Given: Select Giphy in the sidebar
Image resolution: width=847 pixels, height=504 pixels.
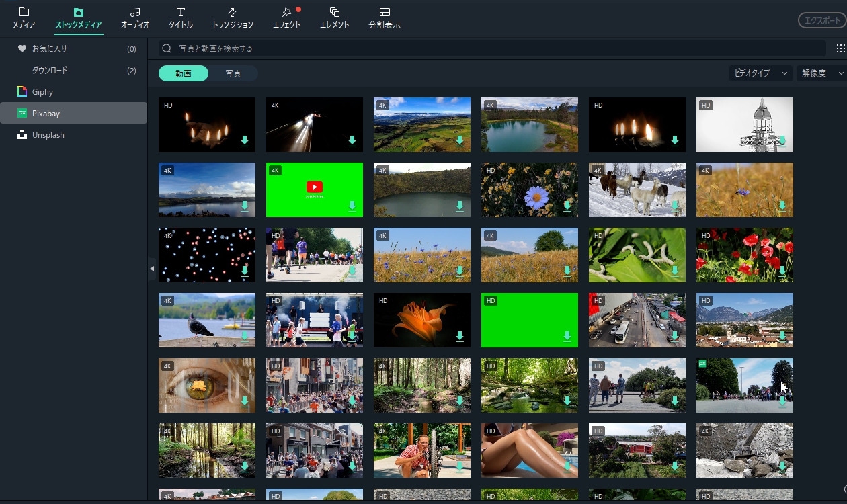Looking at the screenshot, I should point(42,92).
